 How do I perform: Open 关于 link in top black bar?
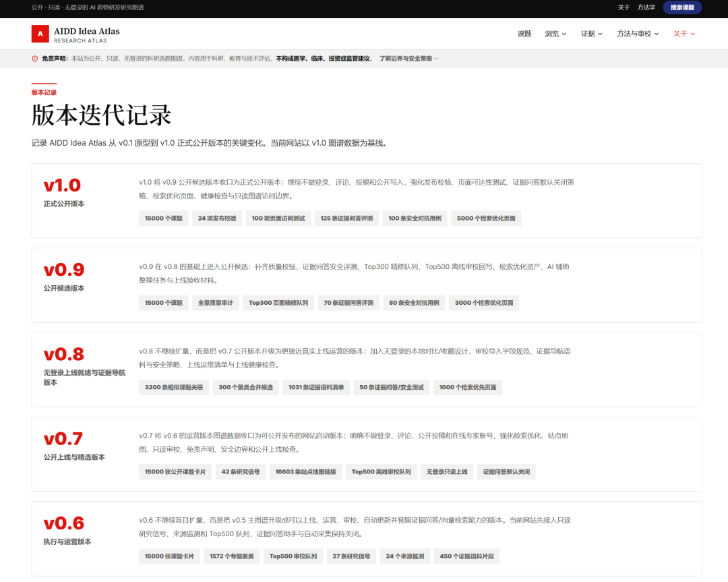(624, 7)
